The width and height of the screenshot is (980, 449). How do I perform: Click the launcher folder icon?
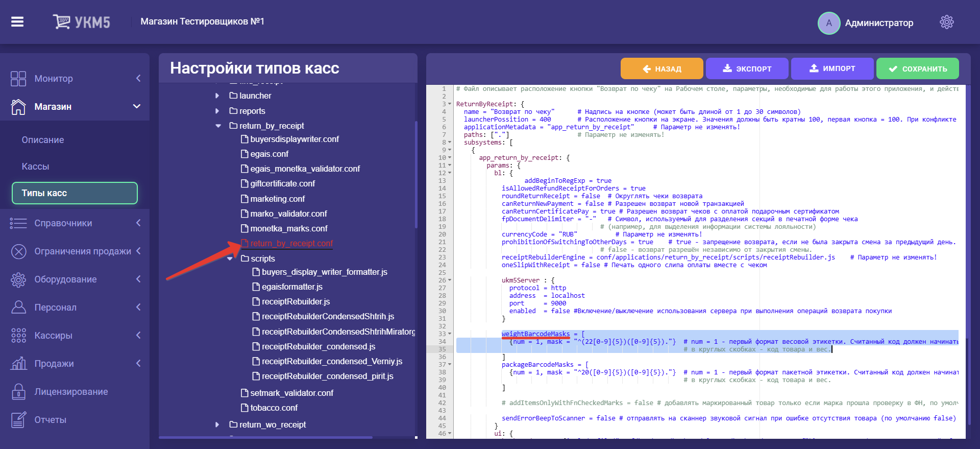[233, 96]
